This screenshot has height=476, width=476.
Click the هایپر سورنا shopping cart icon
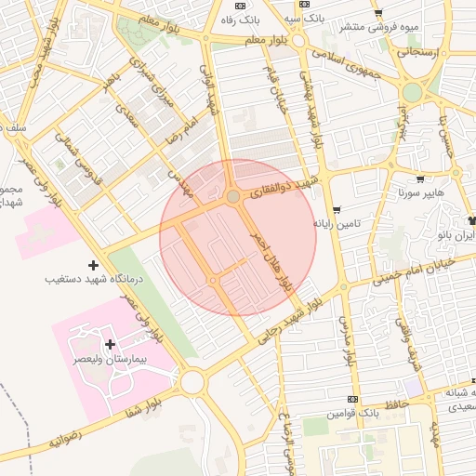click(x=420, y=179)
